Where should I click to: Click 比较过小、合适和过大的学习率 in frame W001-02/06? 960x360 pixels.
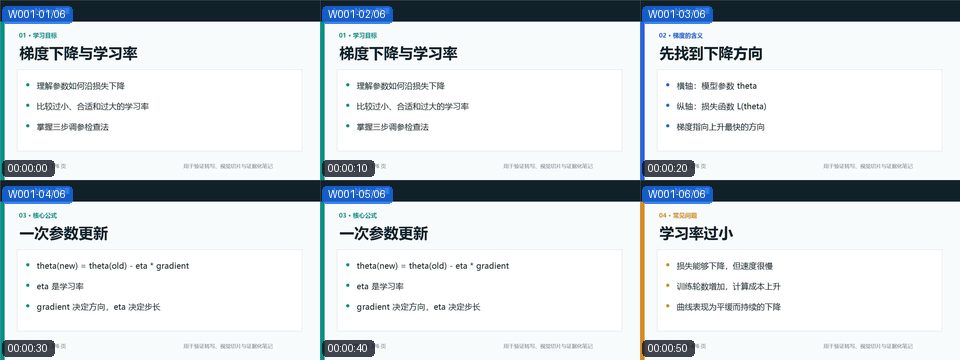[413, 107]
